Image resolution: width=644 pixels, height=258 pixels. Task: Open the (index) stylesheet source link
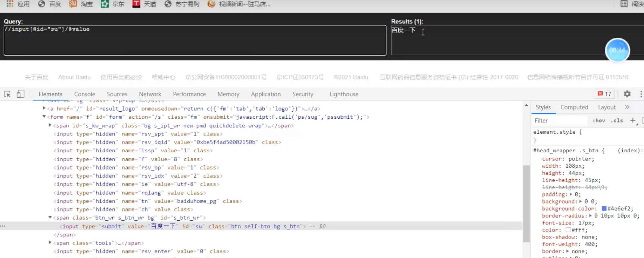(x=630, y=150)
